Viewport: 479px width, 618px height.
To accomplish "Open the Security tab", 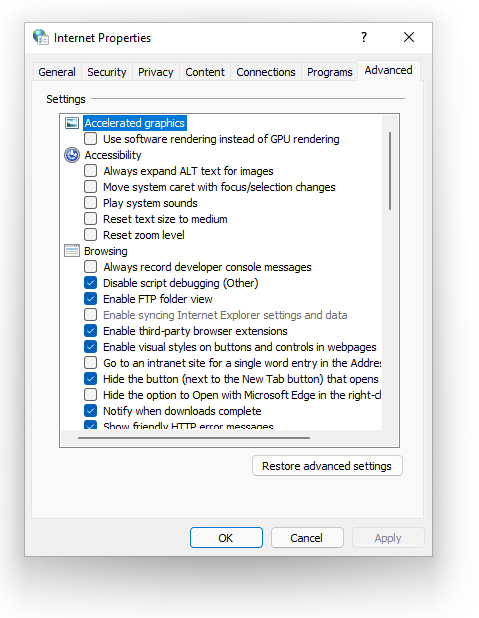I will (x=106, y=72).
